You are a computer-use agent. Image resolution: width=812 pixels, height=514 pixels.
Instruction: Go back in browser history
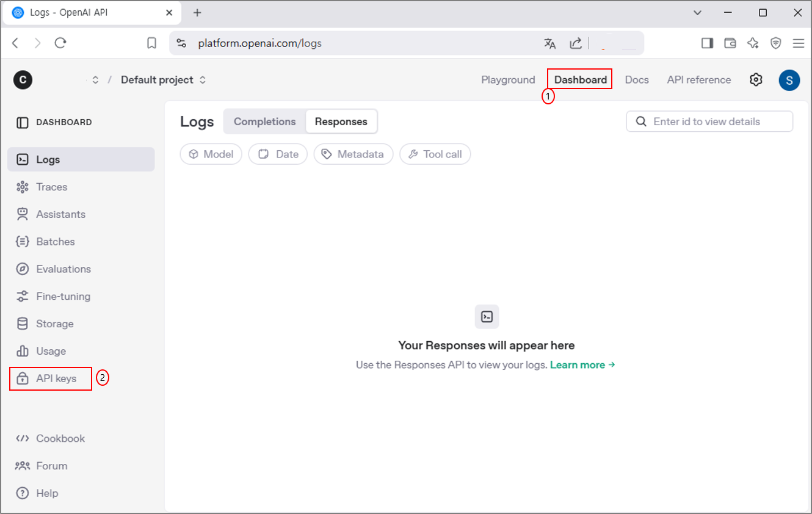(x=16, y=43)
